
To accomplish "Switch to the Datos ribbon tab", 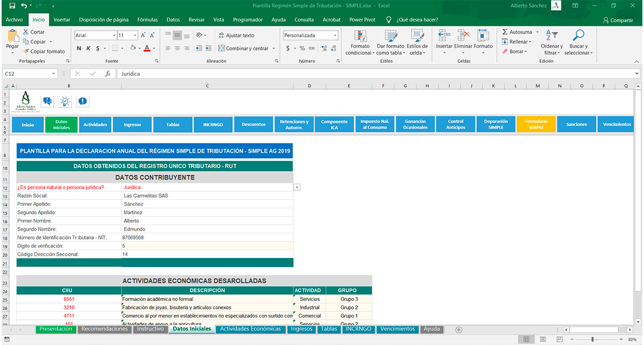I will (173, 20).
